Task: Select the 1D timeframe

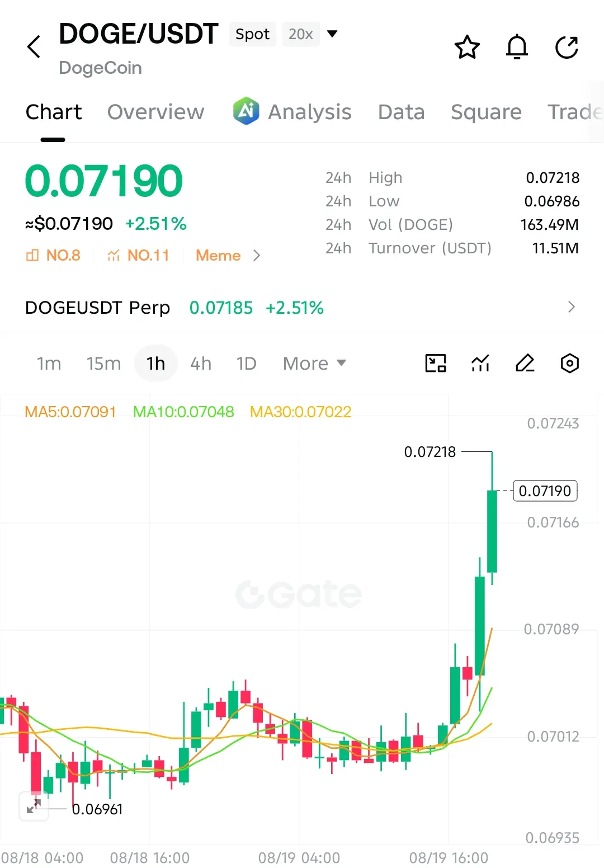Action: [x=246, y=364]
